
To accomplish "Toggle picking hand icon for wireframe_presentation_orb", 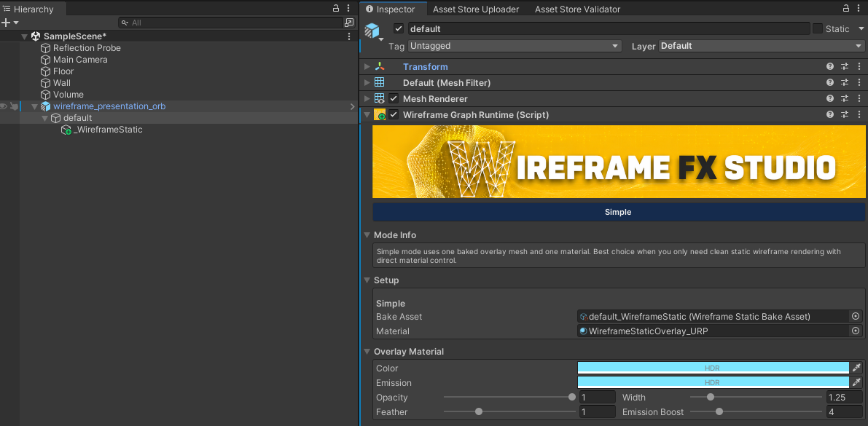I will tap(15, 106).
